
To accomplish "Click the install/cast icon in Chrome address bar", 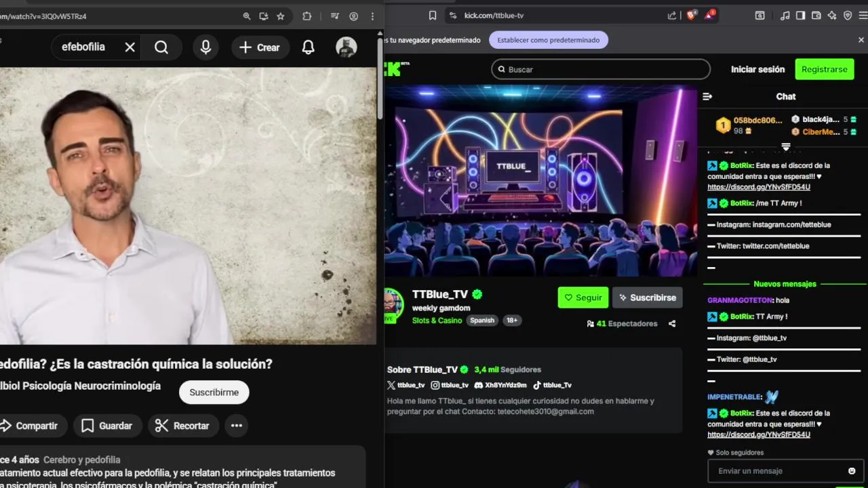I will 264,16.
